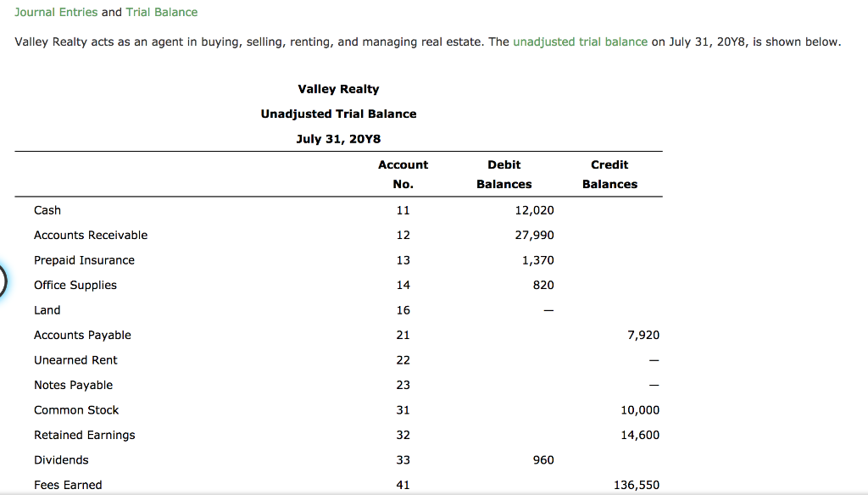Viewport: 868px width, 495px height.
Task: Select account number 32 for Retained Earnings
Action: [x=403, y=435]
